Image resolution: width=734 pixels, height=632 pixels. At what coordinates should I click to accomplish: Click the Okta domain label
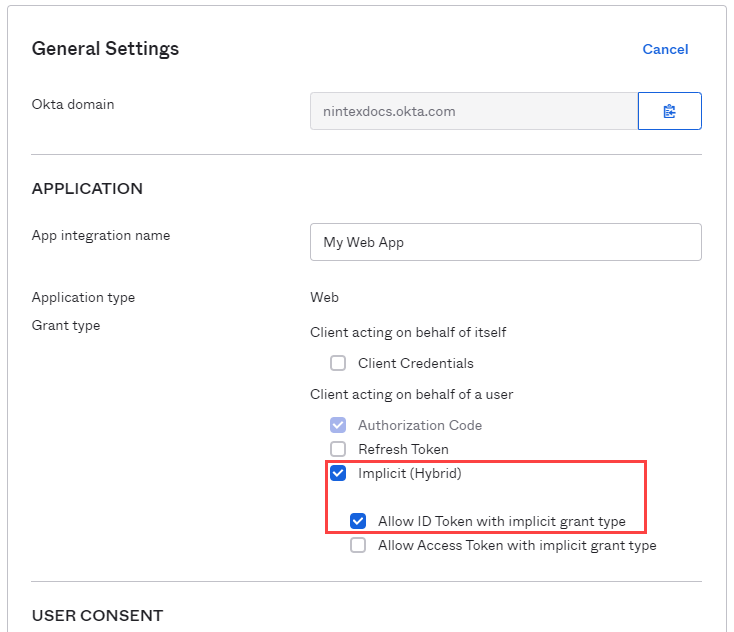point(73,104)
